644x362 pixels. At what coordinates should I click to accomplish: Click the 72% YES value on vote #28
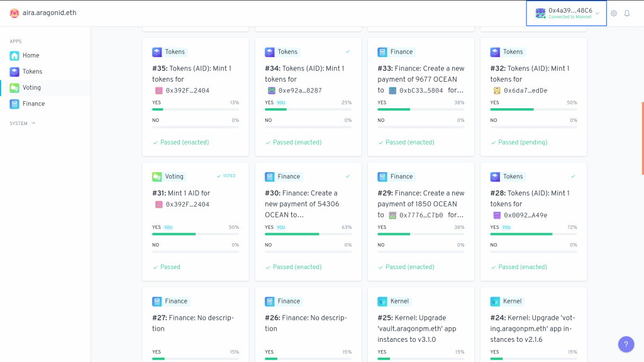[572, 228]
